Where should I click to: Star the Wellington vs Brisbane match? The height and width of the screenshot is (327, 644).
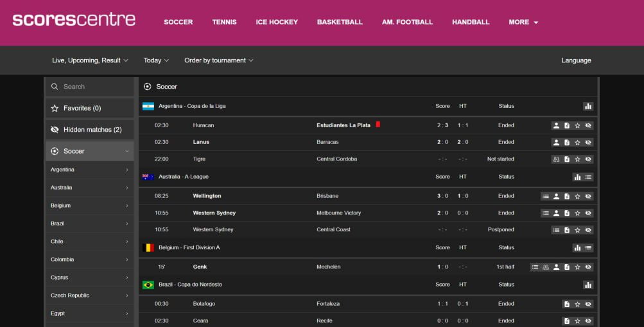click(577, 197)
